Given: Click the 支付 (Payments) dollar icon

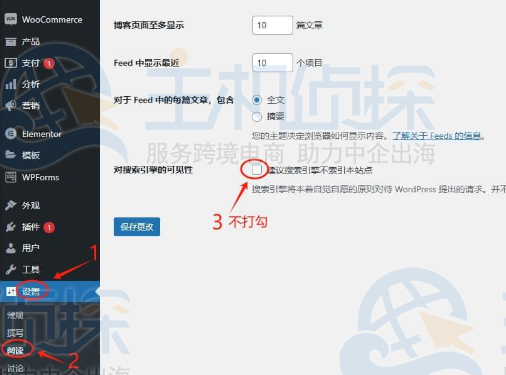Looking at the screenshot, I should click(11, 63).
